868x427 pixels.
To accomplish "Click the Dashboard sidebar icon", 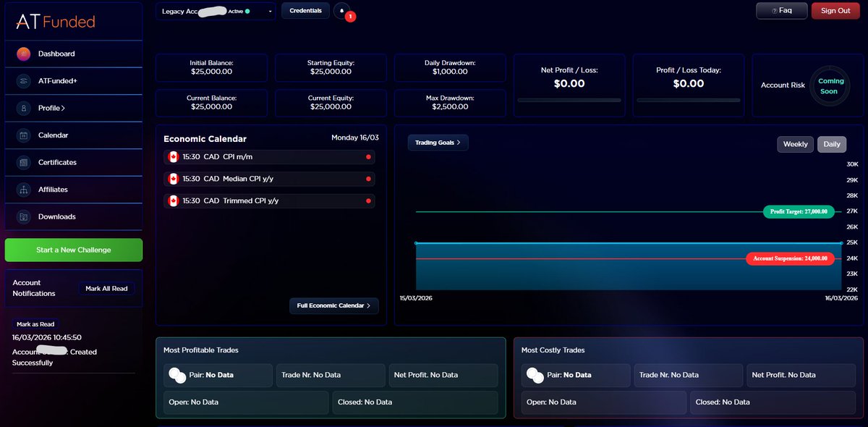I will [23, 54].
